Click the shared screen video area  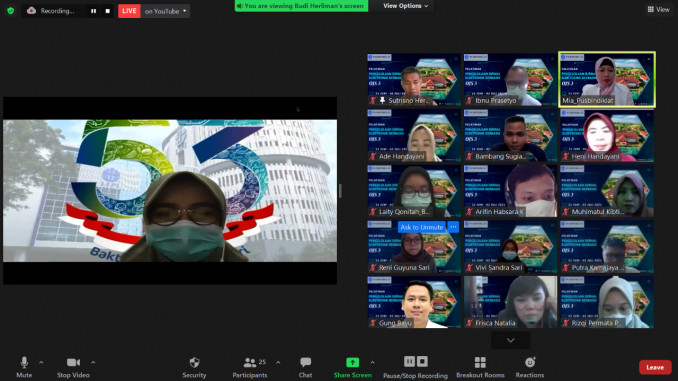click(170, 191)
